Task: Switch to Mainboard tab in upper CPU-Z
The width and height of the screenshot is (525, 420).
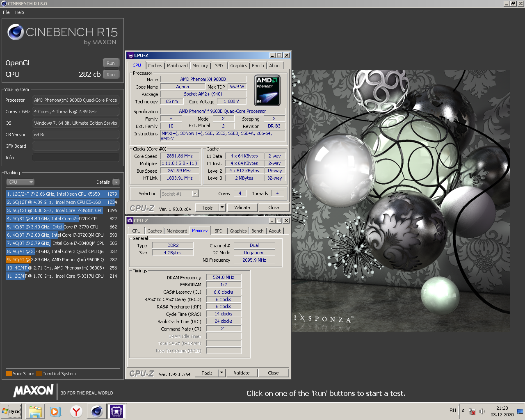Action: [x=177, y=66]
